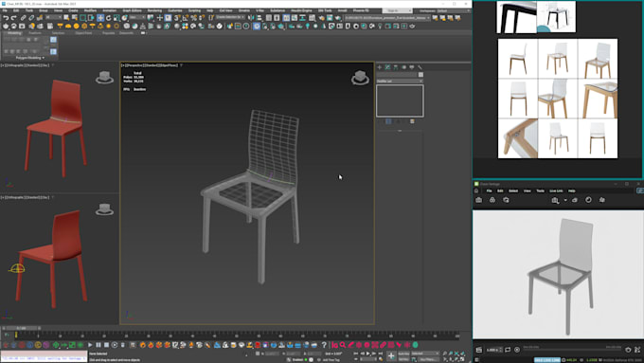The width and height of the screenshot is (644, 363).
Task: Open the project path dropdown in toolbar
Action: [387, 18]
